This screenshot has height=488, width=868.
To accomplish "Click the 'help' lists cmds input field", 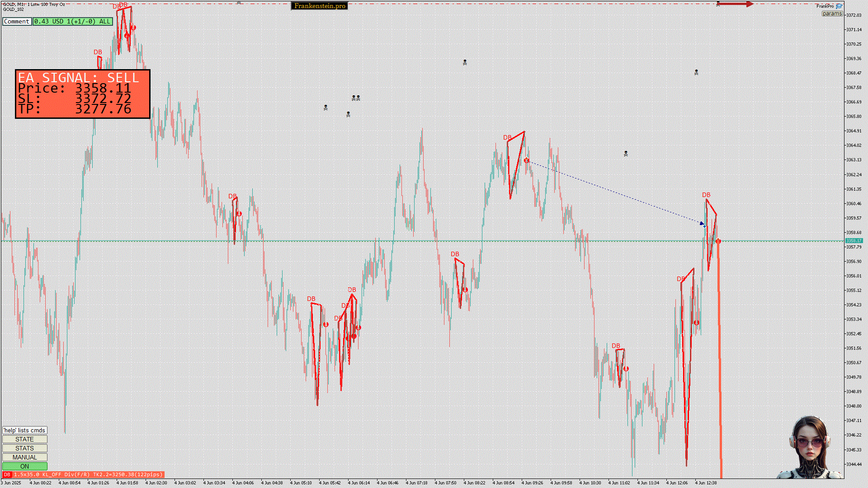I will (24, 430).
